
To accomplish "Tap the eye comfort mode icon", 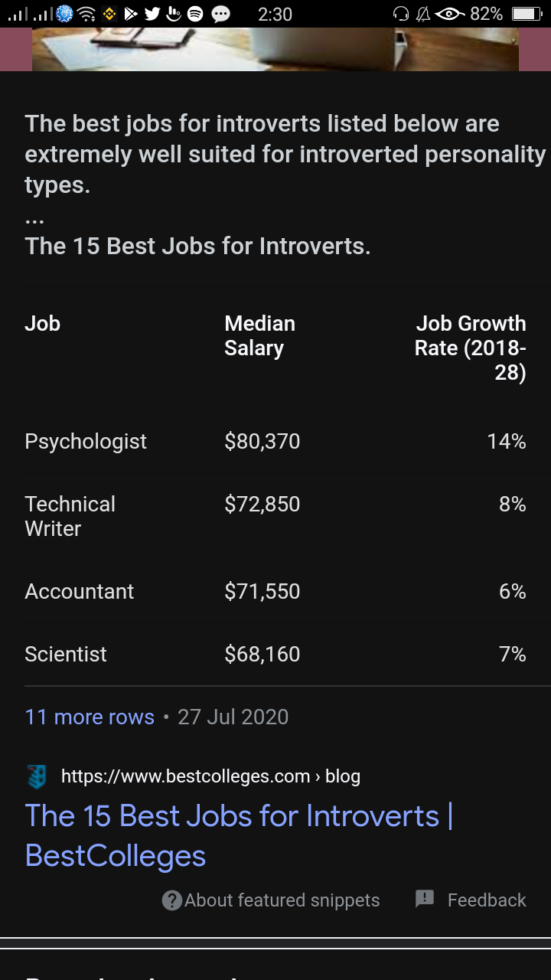I will (x=450, y=14).
